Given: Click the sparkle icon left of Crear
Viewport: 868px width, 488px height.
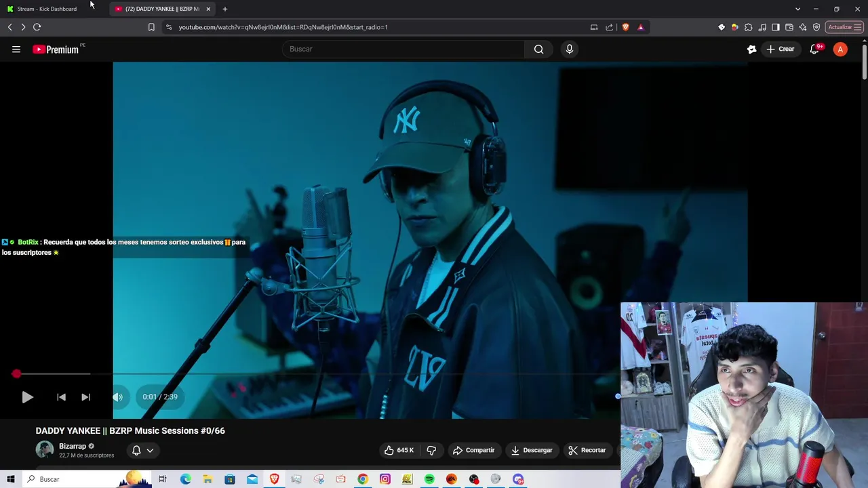Looking at the screenshot, I should point(751,49).
